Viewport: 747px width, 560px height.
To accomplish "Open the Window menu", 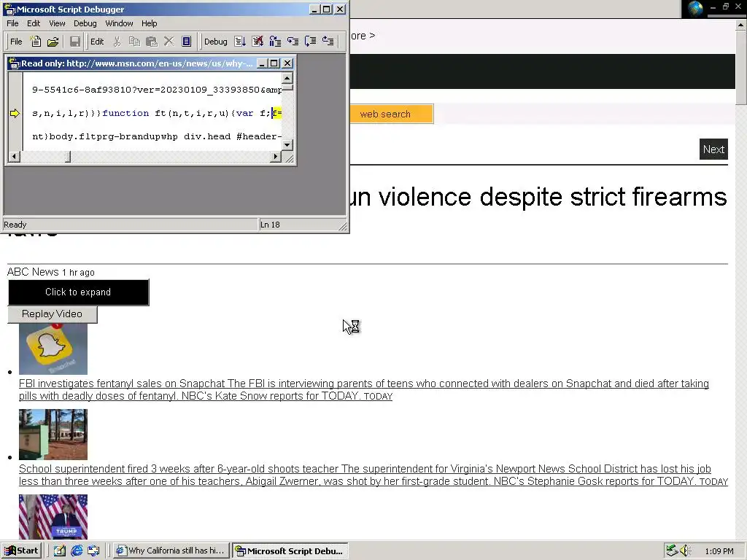I will [x=119, y=23].
